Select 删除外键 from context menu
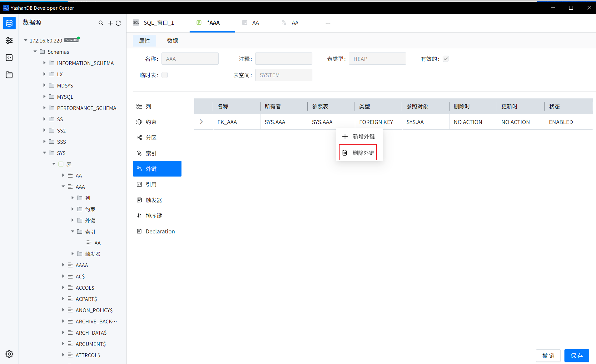The height and width of the screenshot is (364, 596). pyautogui.click(x=358, y=153)
